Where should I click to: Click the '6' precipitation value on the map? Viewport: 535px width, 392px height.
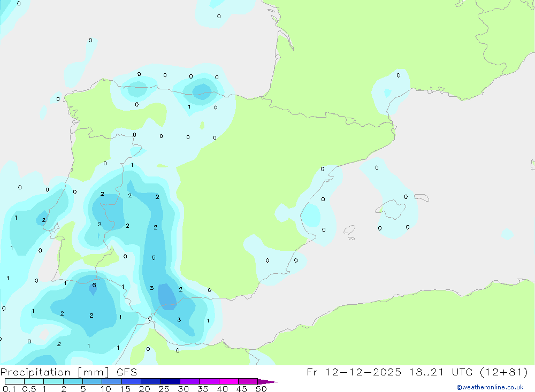[94, 285]
